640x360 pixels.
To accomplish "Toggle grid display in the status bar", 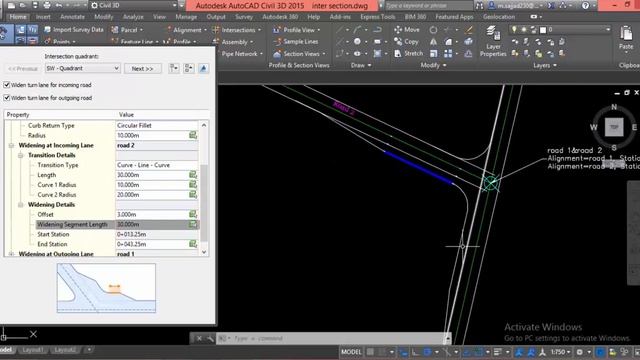I will pyautogui.click(x=370, y=352).
